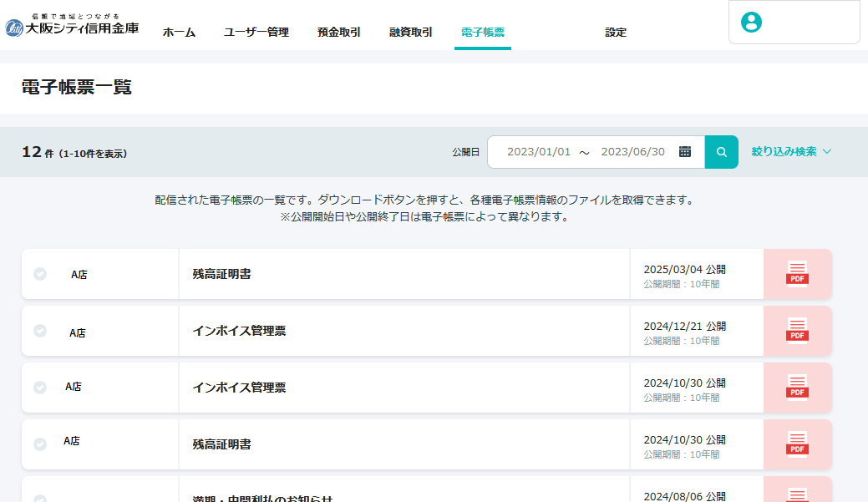Toggle check mark on 2024/10/30 残高証明書 row
Image resolution: width=868 pixels, height=502 pixels.
click(40, 444)
